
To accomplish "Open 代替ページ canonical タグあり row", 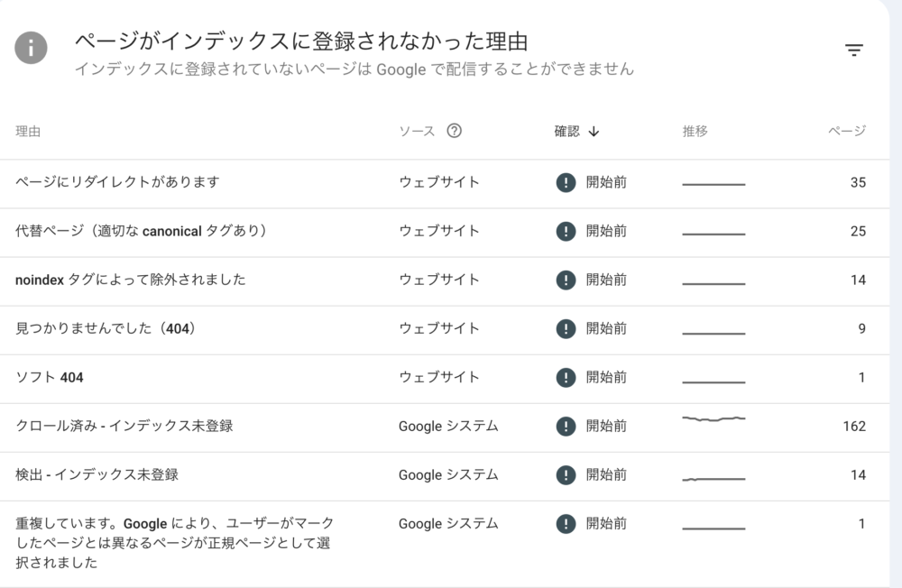I will pyautogui.click(x=445, y=233).
